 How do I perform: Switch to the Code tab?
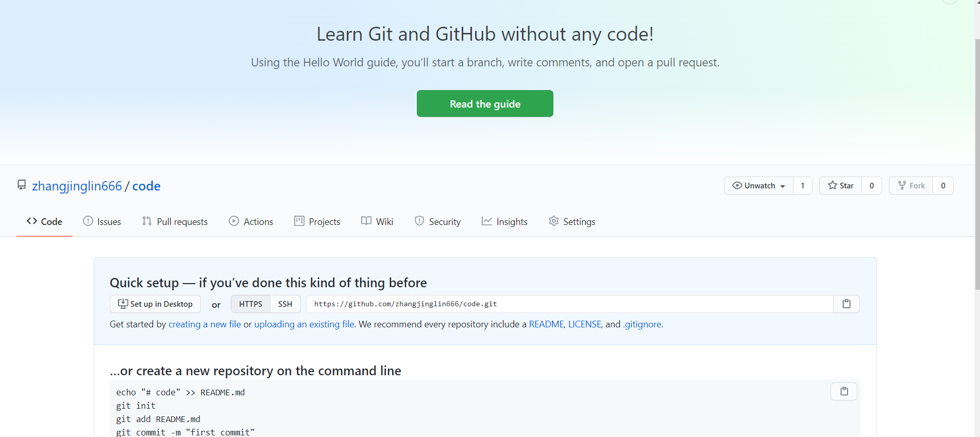[44, 221]
